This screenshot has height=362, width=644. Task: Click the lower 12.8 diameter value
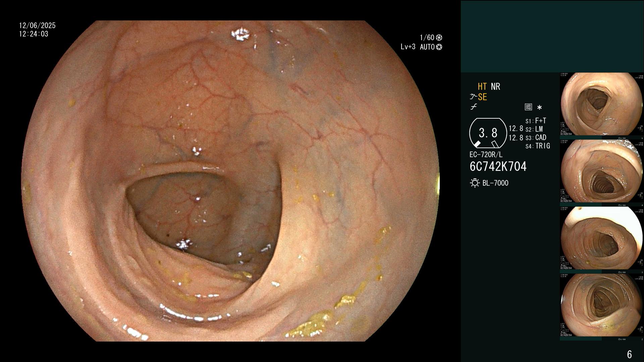516,137
